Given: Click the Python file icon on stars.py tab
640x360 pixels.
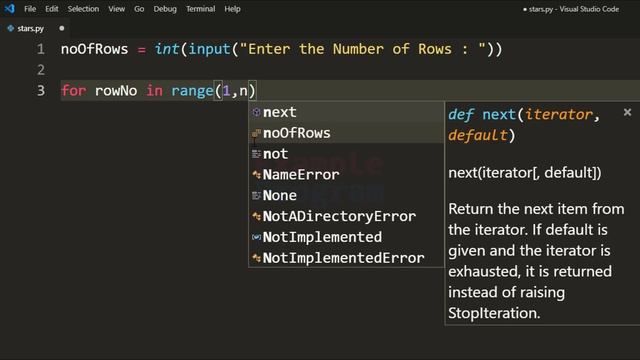Looking at the screenshot, I should click(x=11, y=28).
